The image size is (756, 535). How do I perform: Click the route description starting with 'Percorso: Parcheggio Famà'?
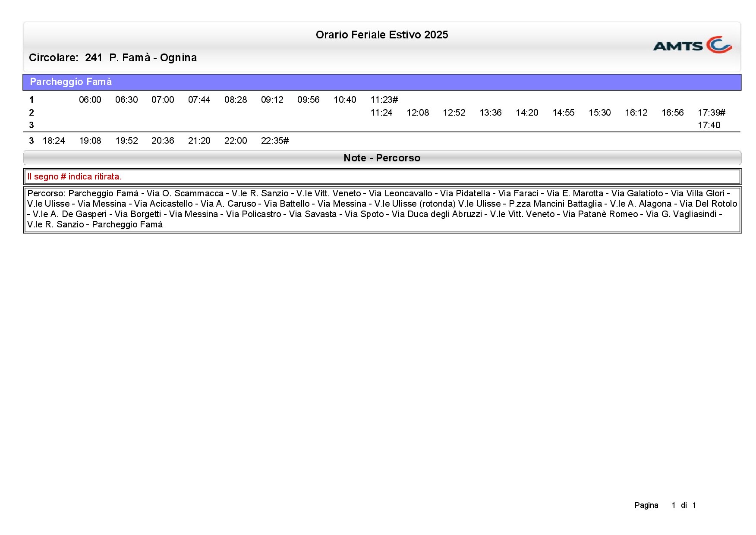point(382,209)
